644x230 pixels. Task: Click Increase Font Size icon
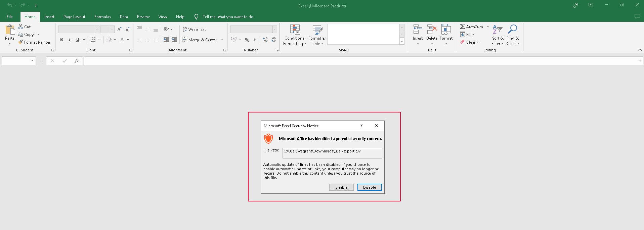point(119,30)
